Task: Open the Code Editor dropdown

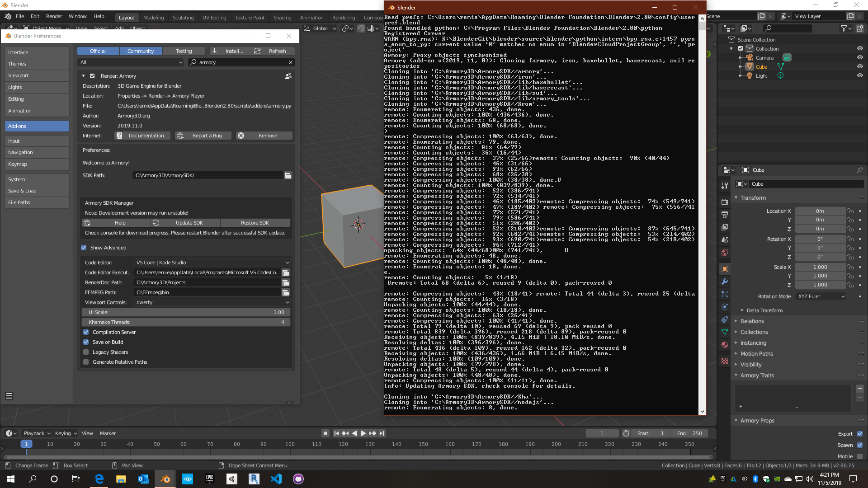Action: click(x=211, y=263)
